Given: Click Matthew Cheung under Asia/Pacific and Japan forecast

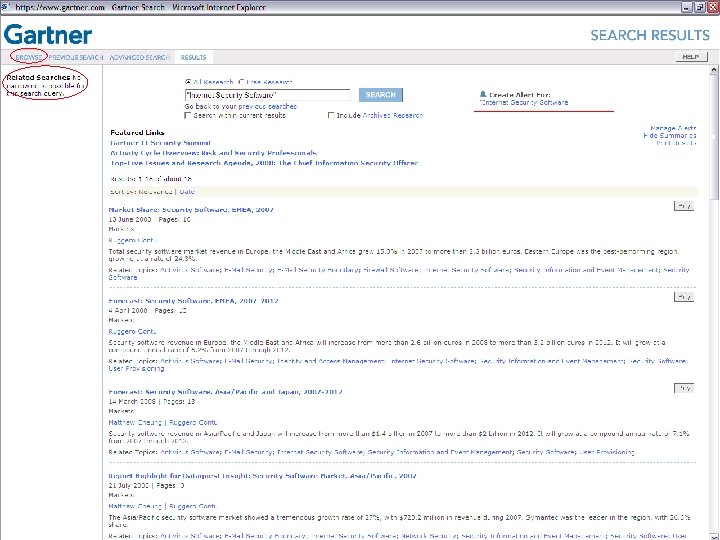Looking at the screenshot, I should [x=135, y=422].
